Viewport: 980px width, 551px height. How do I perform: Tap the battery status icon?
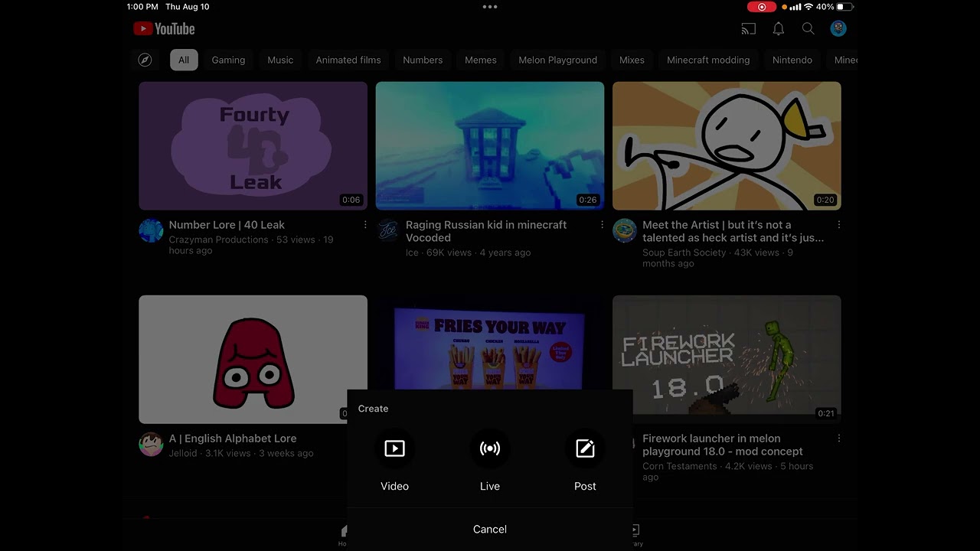(846, 7)
